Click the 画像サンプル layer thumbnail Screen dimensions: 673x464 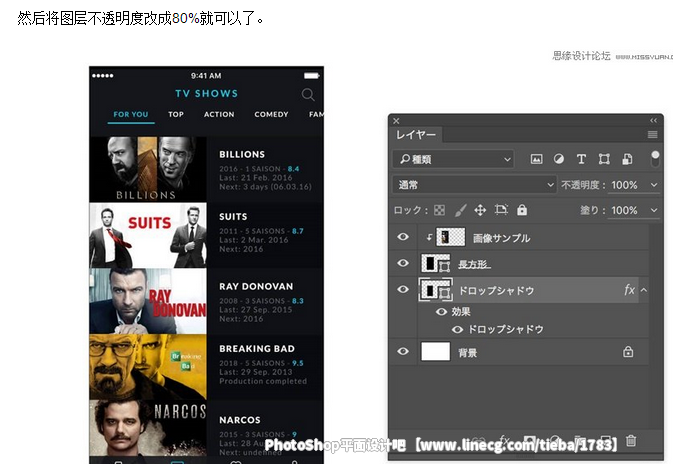pos(450,237)
